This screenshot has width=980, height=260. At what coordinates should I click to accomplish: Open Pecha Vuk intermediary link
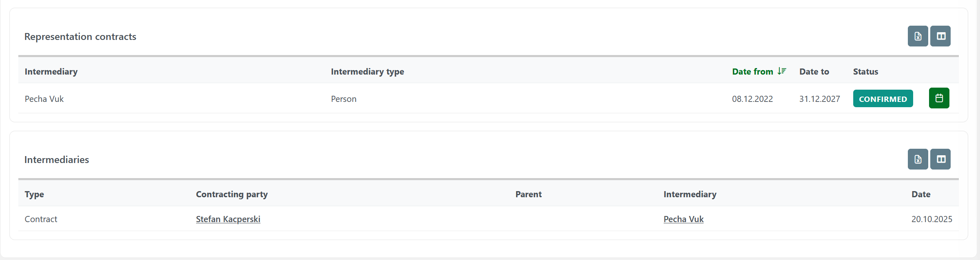(683, 219)
